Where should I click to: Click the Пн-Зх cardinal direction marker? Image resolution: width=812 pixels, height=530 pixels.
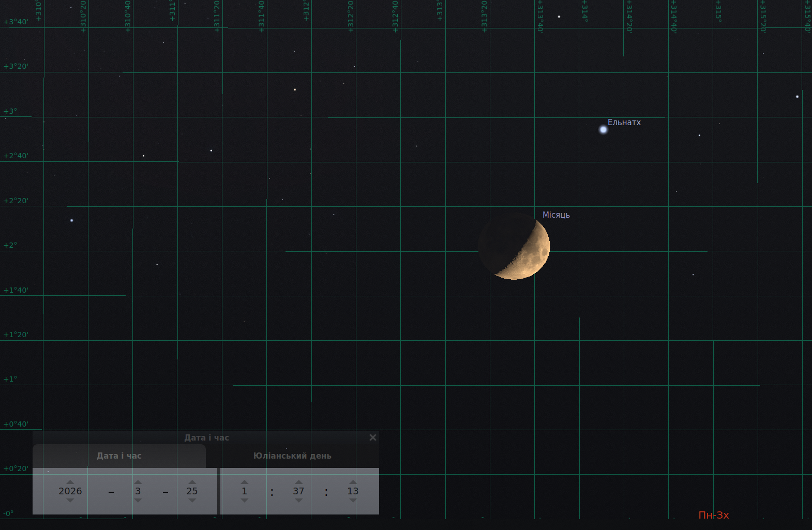pyautogui.click(x=714, y=515)
